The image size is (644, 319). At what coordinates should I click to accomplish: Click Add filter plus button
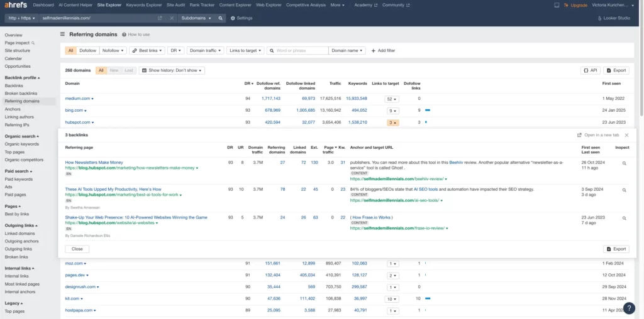click(383, 50)
